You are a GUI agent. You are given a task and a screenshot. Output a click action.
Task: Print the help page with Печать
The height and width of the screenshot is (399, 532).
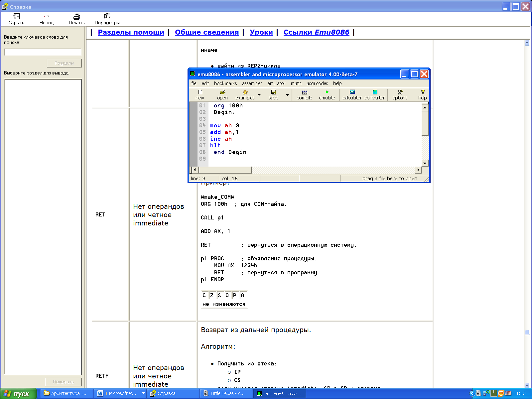(77, 19)
